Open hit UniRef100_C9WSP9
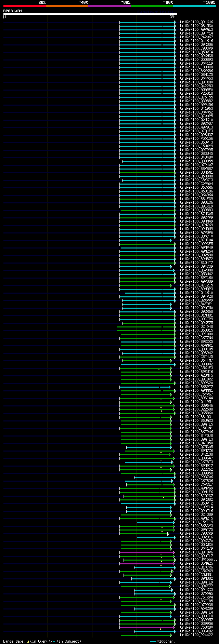The image size is (219, 644). tap(196, 48)
